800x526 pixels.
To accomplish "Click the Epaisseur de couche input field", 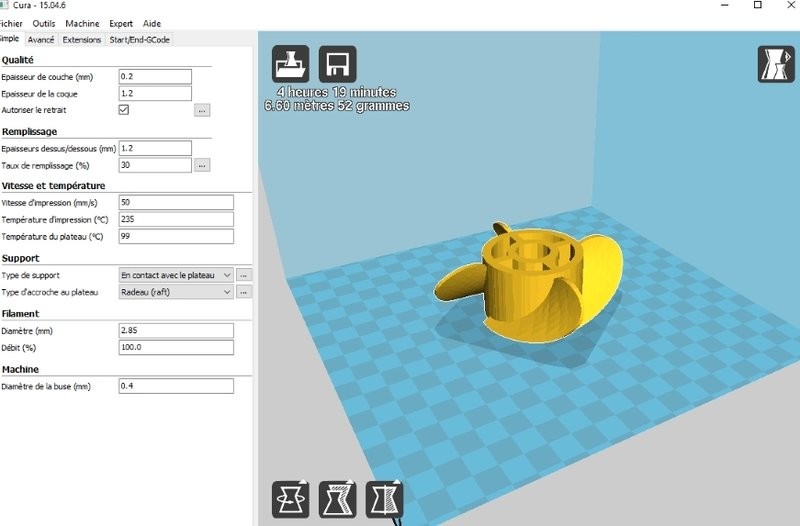I will (154, 76).
